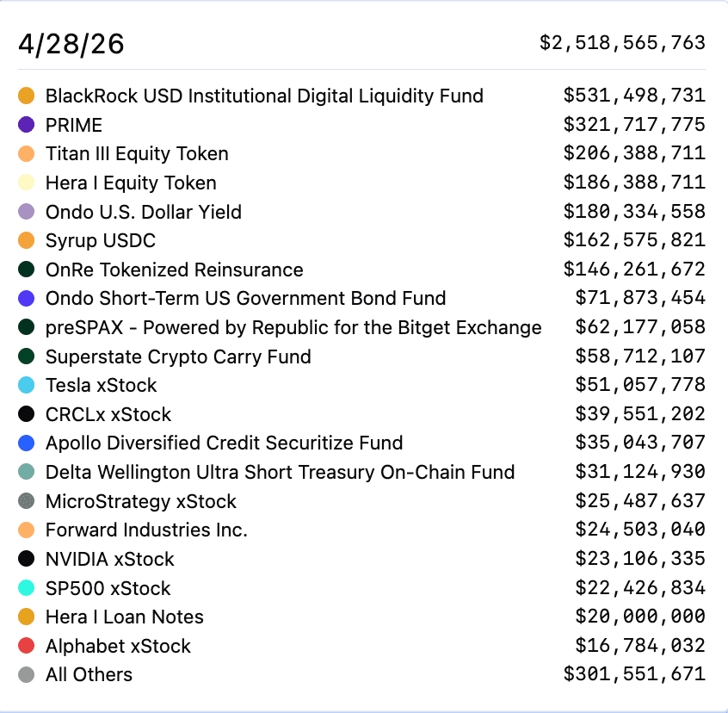Image resolution: width=728 pixels, height=713 pixels.
Task: Click the Ondo U.S. Dollar Yield dot
Action: (26, 212)
